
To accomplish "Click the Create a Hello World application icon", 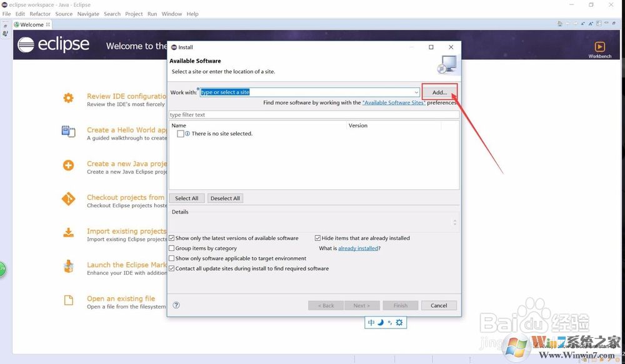I will (x=69, y=131).
